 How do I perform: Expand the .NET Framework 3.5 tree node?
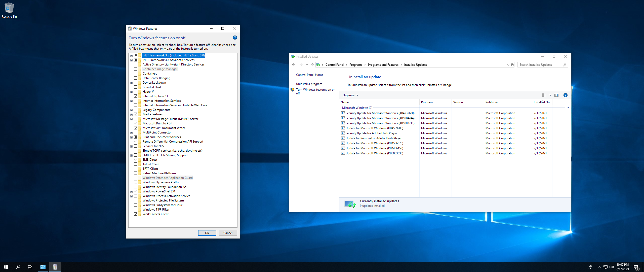pos(131,56)
